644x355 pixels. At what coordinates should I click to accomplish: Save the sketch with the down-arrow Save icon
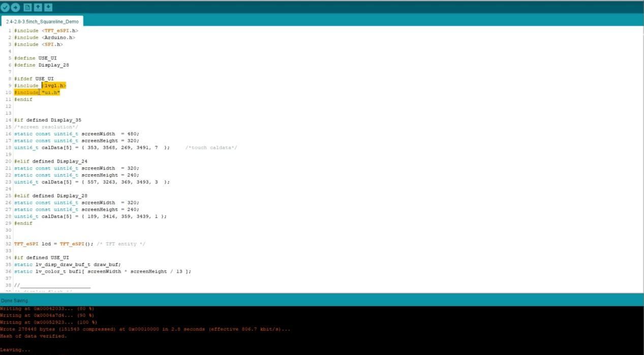pos(48,7)
